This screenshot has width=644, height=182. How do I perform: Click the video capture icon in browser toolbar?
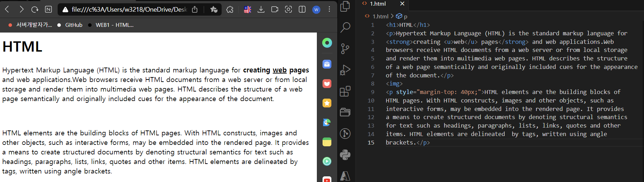pos(275,10)
